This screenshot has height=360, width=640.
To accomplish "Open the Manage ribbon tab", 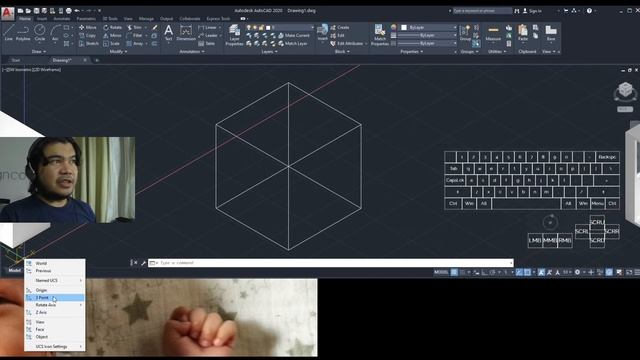I will pos(146,19).
